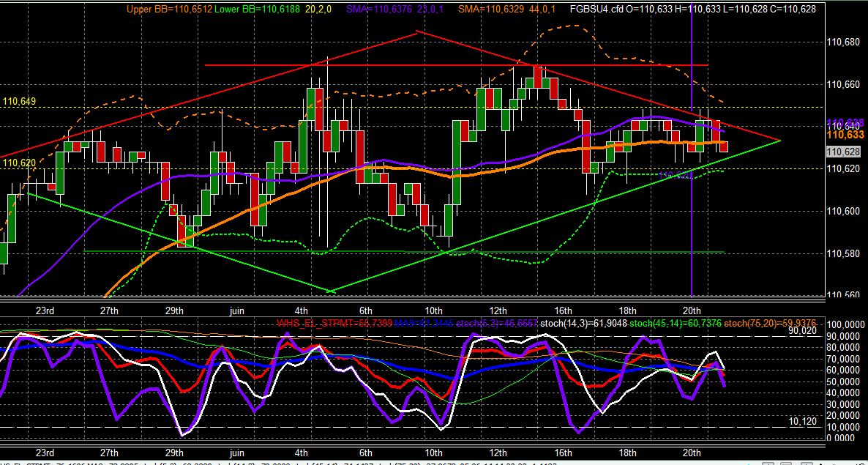This screenshot has width=868, height=465.
Task: Click the 10,120 oversold level label
Action: [x=803, y=421]
